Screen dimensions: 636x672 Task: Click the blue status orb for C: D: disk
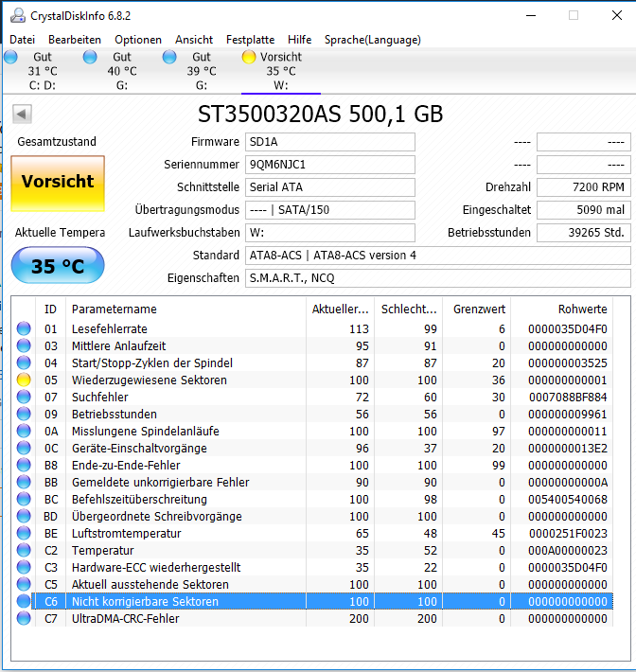point(10,57)
